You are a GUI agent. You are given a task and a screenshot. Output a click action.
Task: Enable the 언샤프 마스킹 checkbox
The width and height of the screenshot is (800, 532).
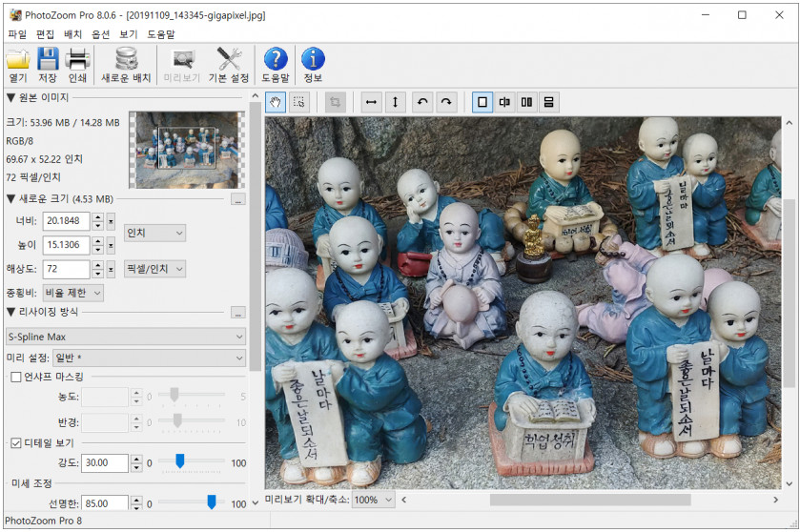click(16, 377)
